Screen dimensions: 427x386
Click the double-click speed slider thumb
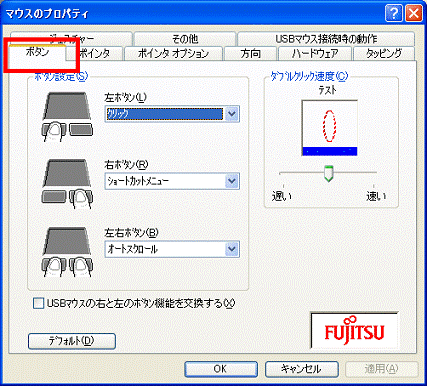329,173
